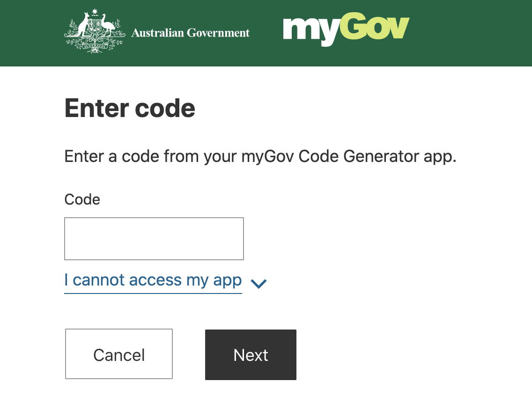Click the emu in the crest
Image resolution: width=532 pixels, height=396 pixels.
(107, 26)
